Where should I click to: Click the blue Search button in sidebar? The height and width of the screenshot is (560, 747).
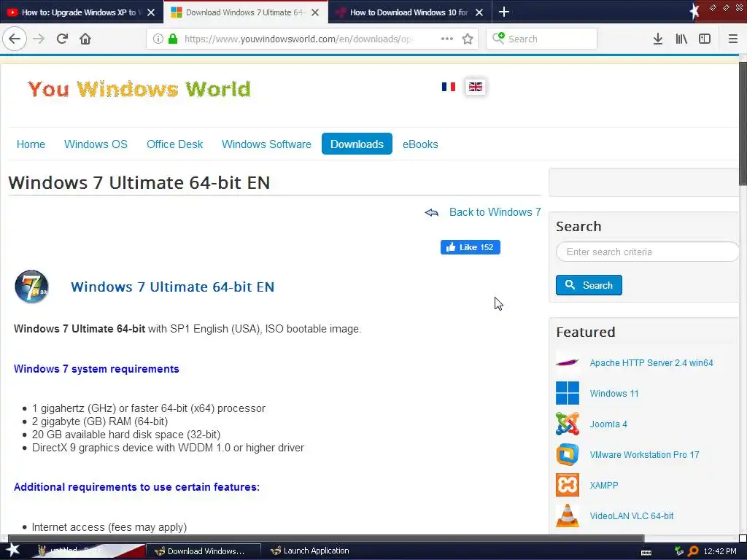point(589,285)
